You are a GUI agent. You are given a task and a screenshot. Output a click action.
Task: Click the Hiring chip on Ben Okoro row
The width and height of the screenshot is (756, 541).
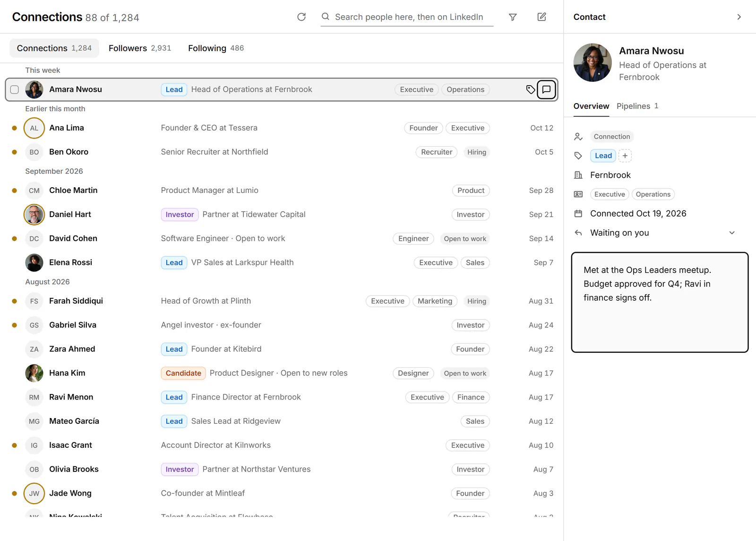point(476,152)
